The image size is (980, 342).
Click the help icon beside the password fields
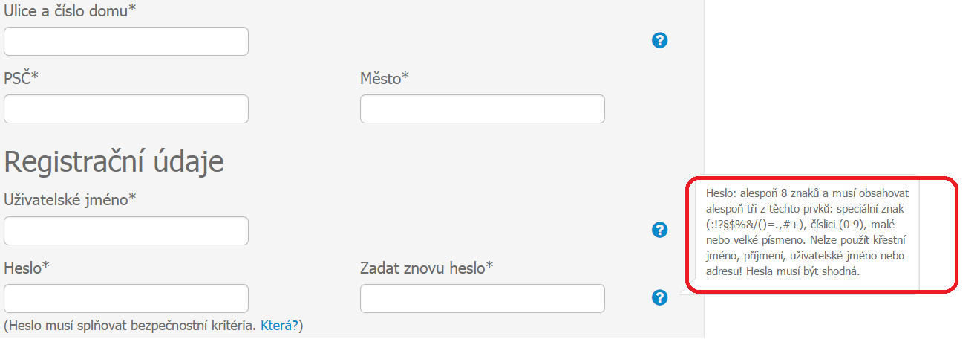(659, 297)
